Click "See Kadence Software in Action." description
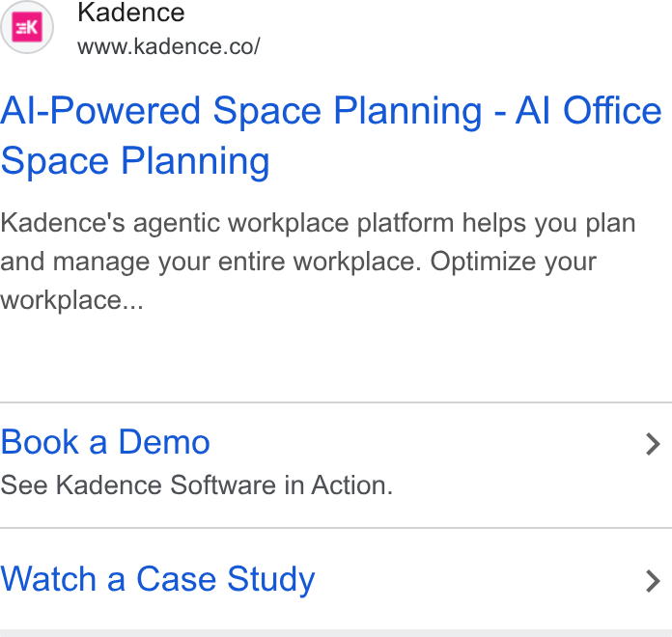Screen dimensions: 672x637 (x=197, y=485)
